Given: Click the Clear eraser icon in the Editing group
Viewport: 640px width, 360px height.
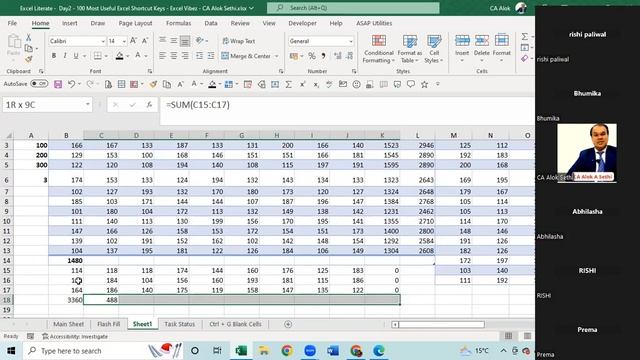Looking at the screenshot, I should point(525,59).
